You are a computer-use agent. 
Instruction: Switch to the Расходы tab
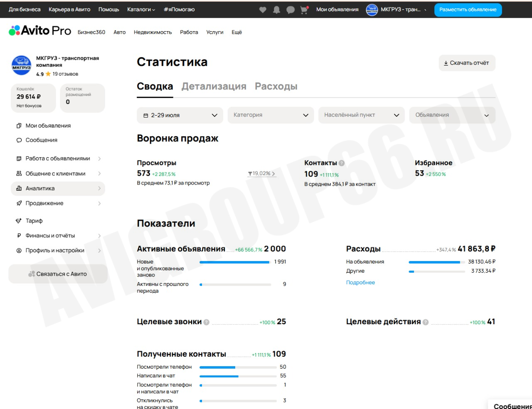pyautogui.click(x=276, y=86)
